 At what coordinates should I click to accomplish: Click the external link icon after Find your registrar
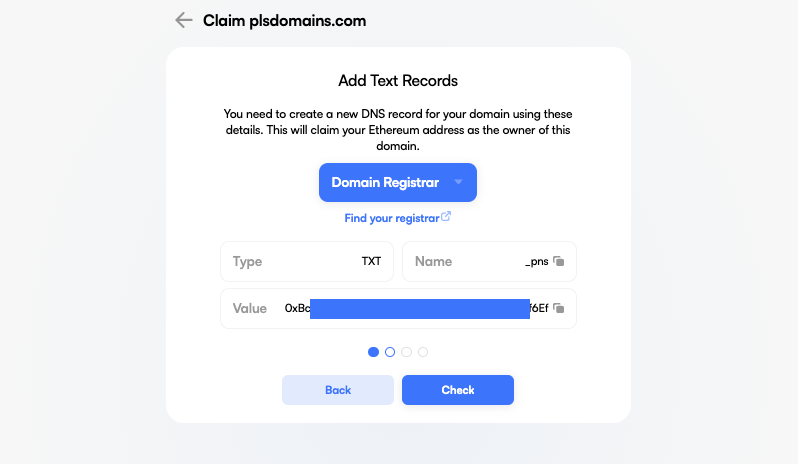446,217
